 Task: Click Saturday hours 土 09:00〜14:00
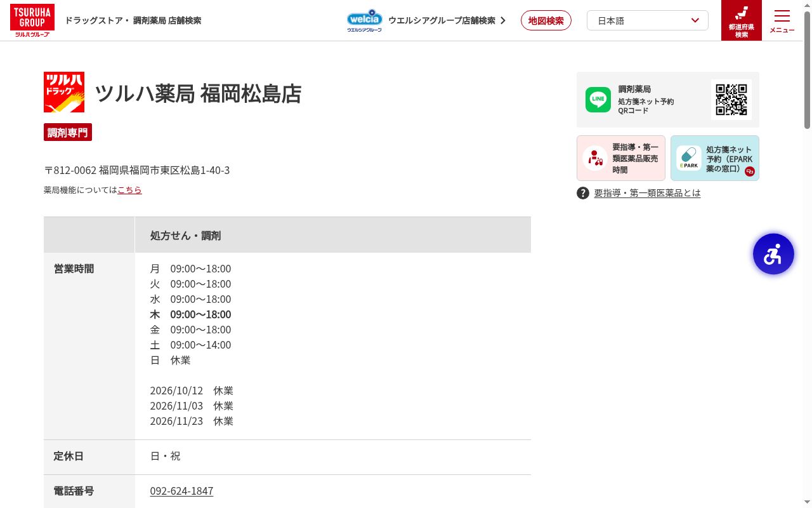click(190, 345)
